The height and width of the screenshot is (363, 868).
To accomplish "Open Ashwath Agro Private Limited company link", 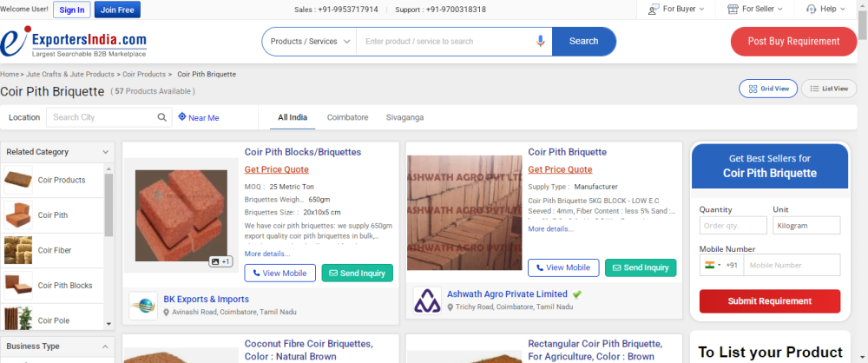I will [507, 294].
